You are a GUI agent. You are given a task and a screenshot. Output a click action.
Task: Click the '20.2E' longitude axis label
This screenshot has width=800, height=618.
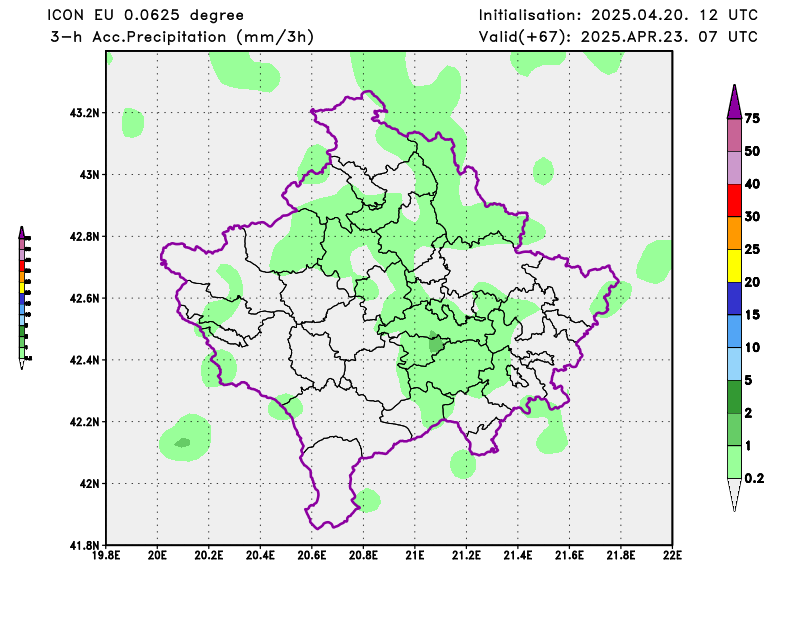[x=209, y=555]
